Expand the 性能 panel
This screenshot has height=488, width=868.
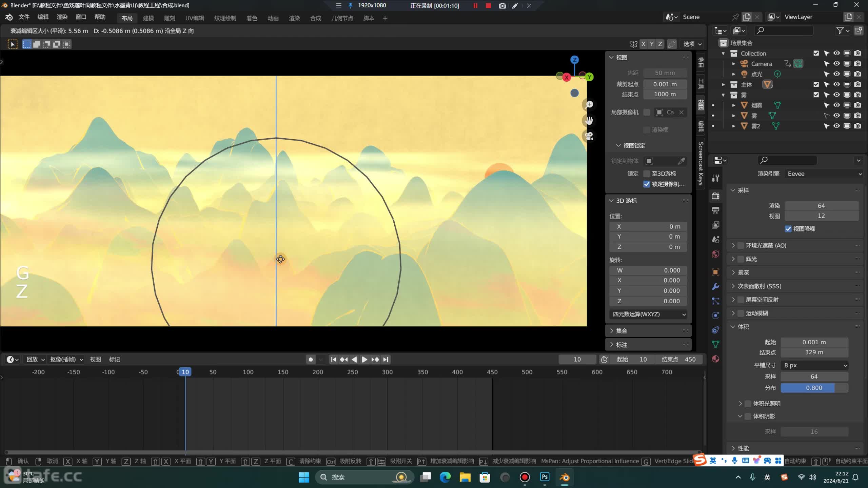click(743, 448)
